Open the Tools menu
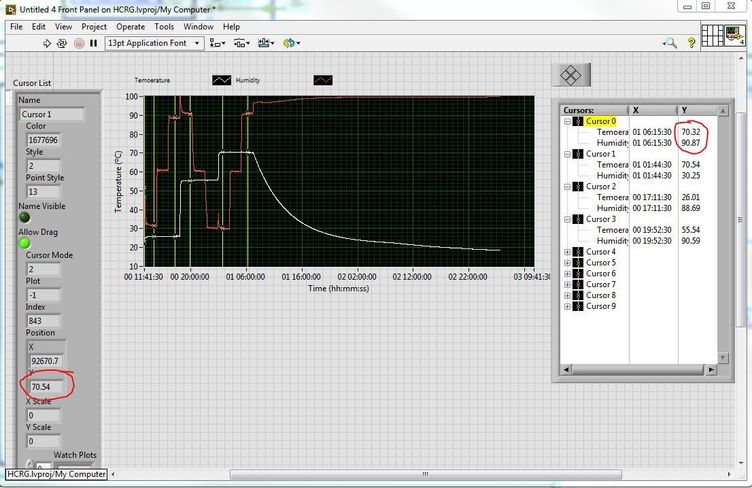Screen dimensions: 752x488 pyautogui.click(x=164, y=27)
